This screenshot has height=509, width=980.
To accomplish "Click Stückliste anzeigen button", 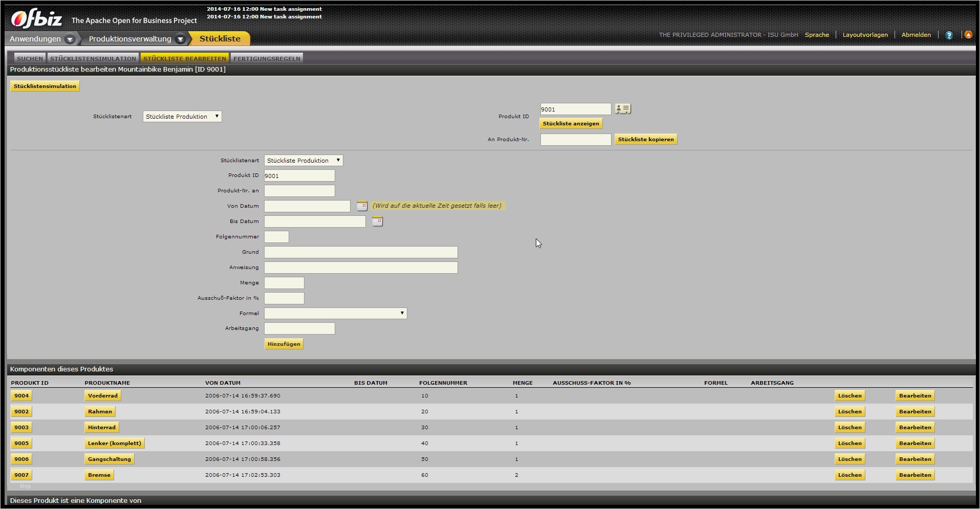I will (571, 124).
